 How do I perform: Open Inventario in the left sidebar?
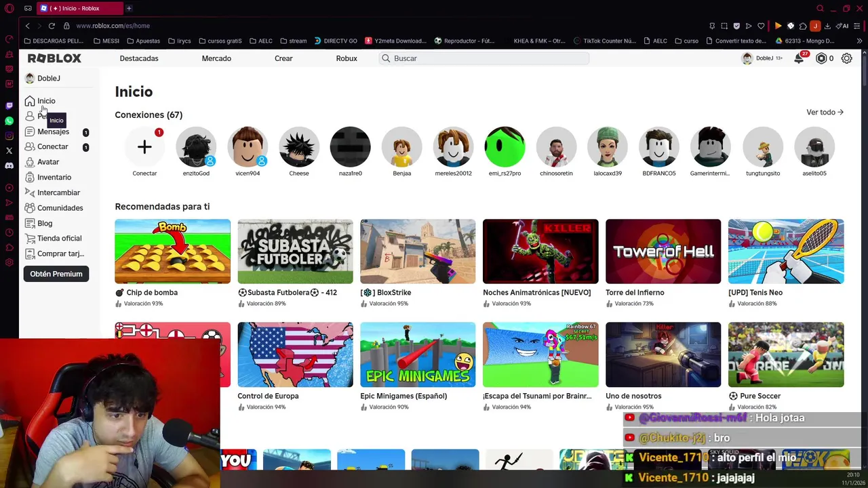pos(48,178)
